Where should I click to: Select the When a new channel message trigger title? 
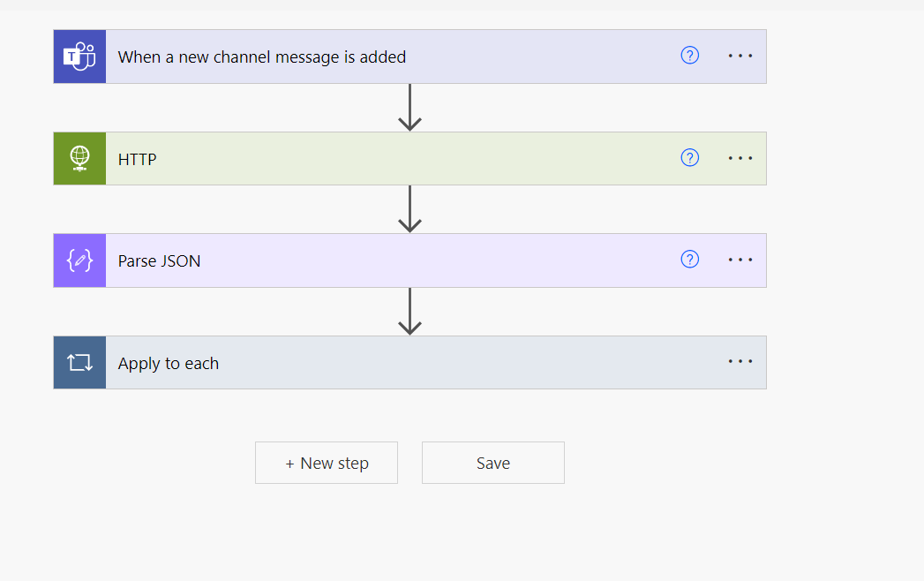(x=262, y=56)
